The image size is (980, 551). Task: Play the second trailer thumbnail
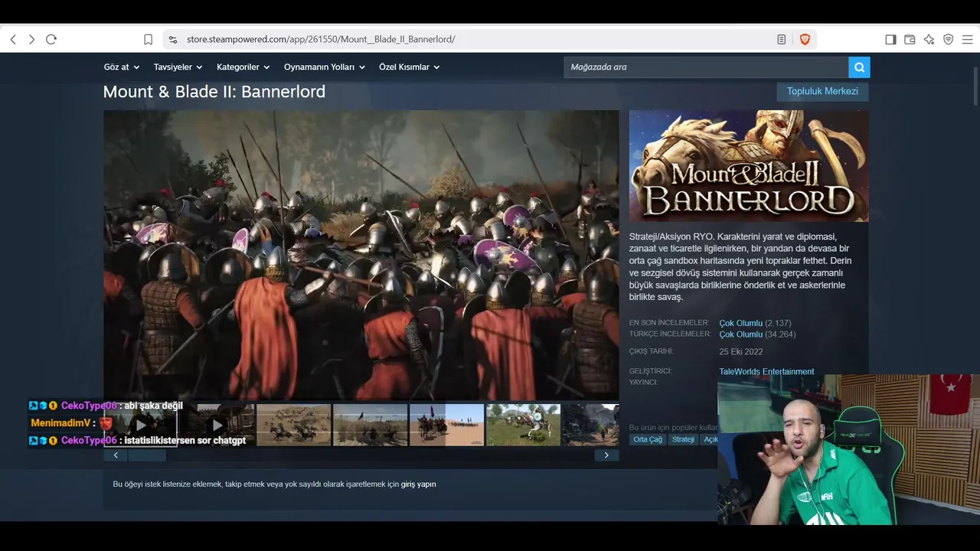(x=217, y=425)
